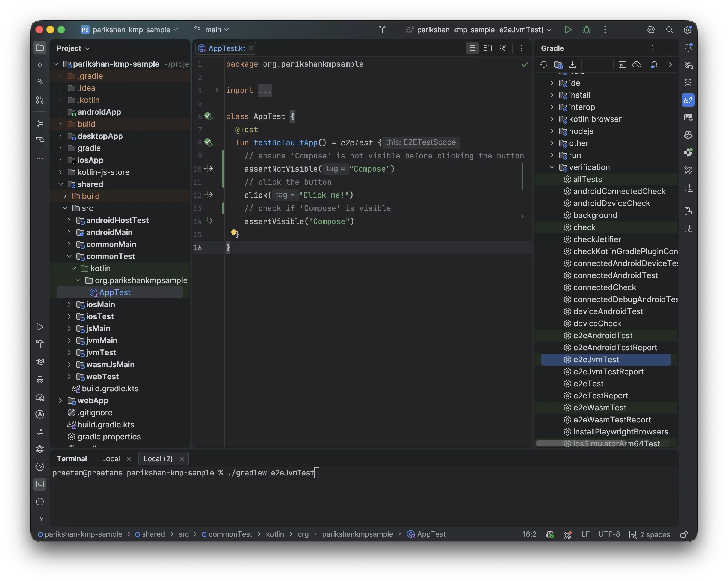Click commonTest breadcrumb in navigation bar

tap(227, 534)
